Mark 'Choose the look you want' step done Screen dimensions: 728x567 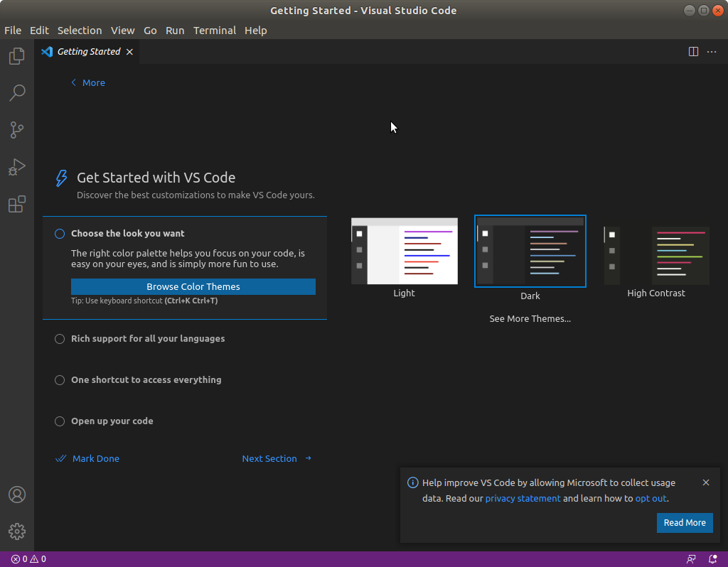pos(60,234)
